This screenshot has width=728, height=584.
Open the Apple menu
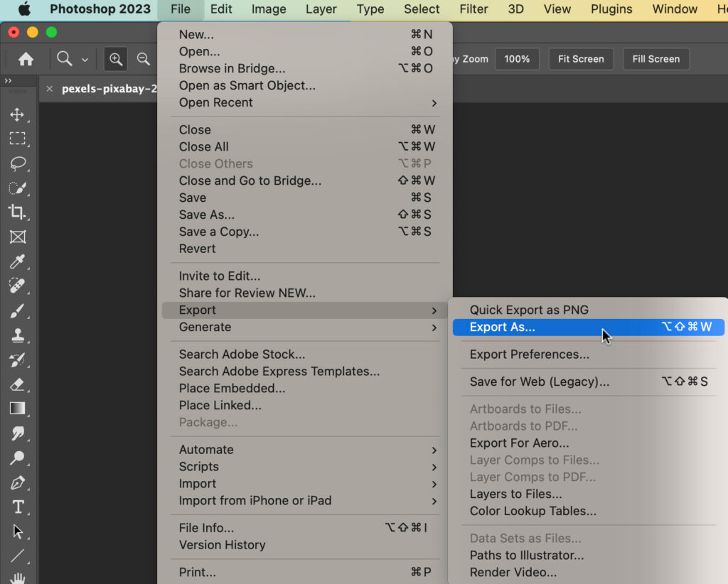click(x=24, y=9)
